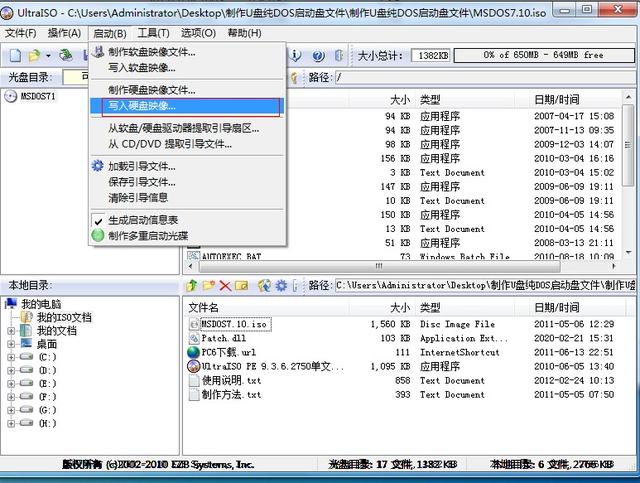Screen dimensions: 640x483
Task: Sort upper list by 类型 column header
Action: point(465,99)
